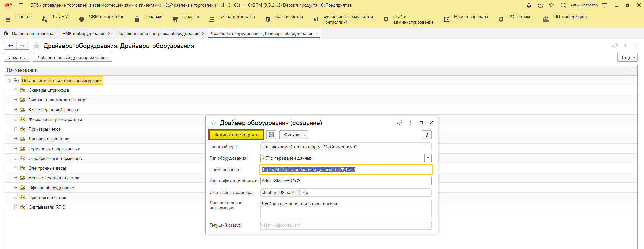Open the Еще menu
This screenshot has height=249, width=644.
point(627,58)
